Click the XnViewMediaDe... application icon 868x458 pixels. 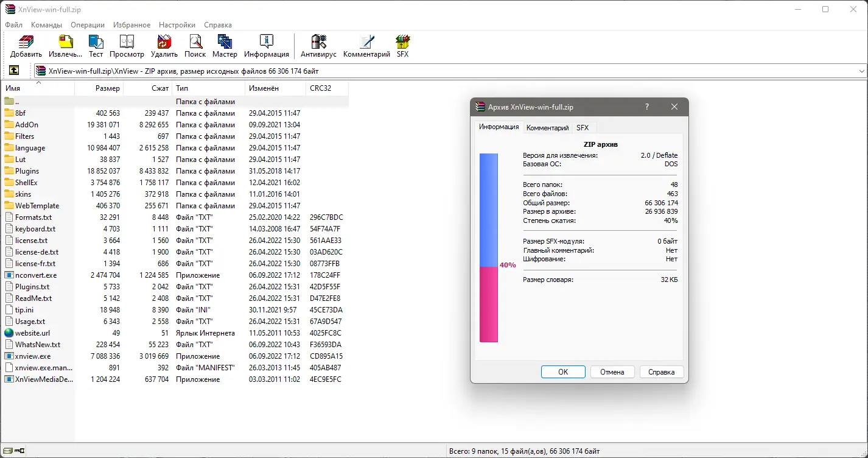[x=9, y=379]
